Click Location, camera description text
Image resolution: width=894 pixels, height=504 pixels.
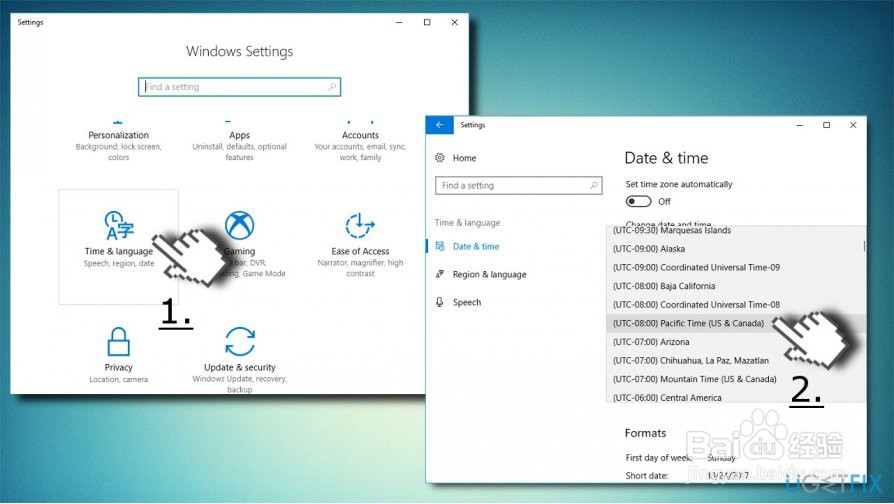(119, 380)
